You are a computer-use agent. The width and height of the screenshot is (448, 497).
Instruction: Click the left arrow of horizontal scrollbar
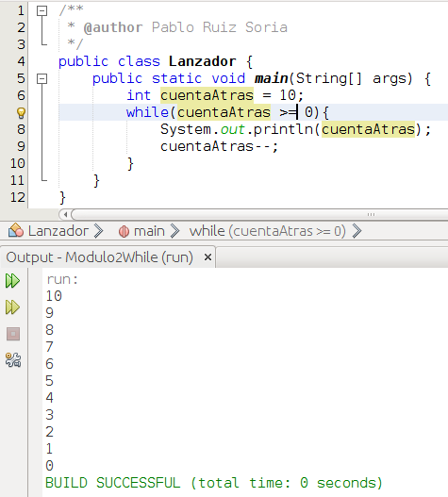65,215
